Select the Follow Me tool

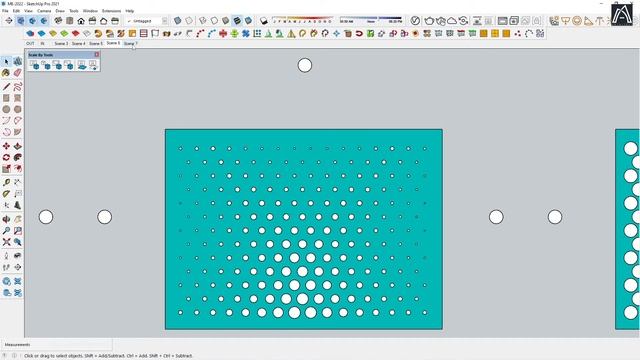[x=18, y=158]
